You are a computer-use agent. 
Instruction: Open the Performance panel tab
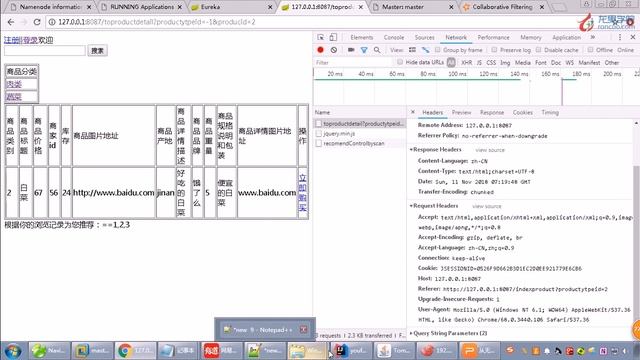493,37
